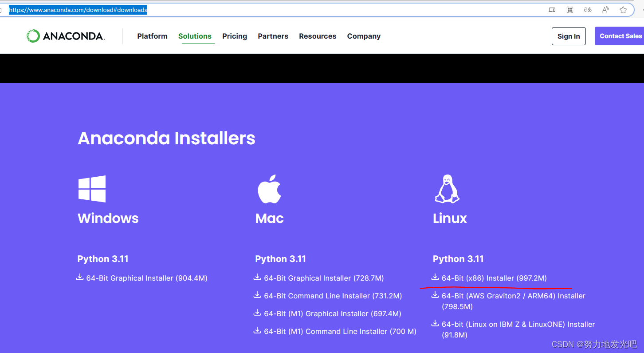
Task: Download Linux 64-Bit (x86) Installer
Action: point(494,278)
